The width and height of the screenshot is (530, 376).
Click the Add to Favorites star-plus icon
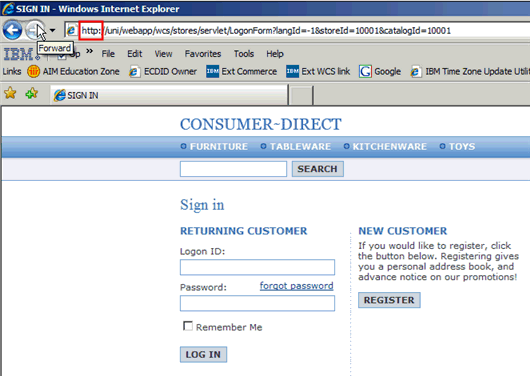[x=32, y=93]
